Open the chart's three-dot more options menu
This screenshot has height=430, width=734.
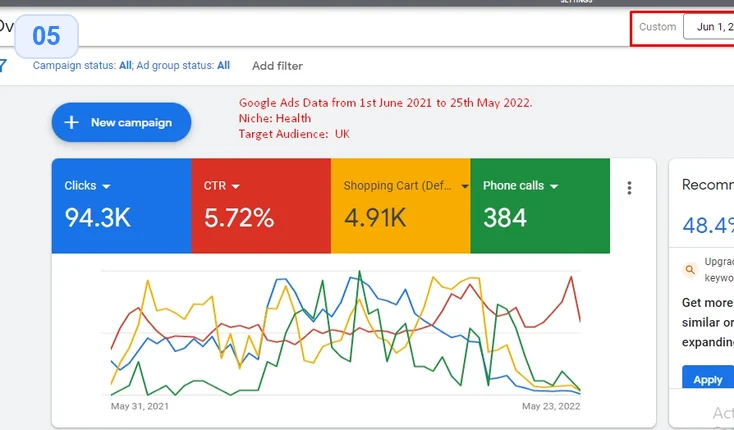click(x=629, y=188)
